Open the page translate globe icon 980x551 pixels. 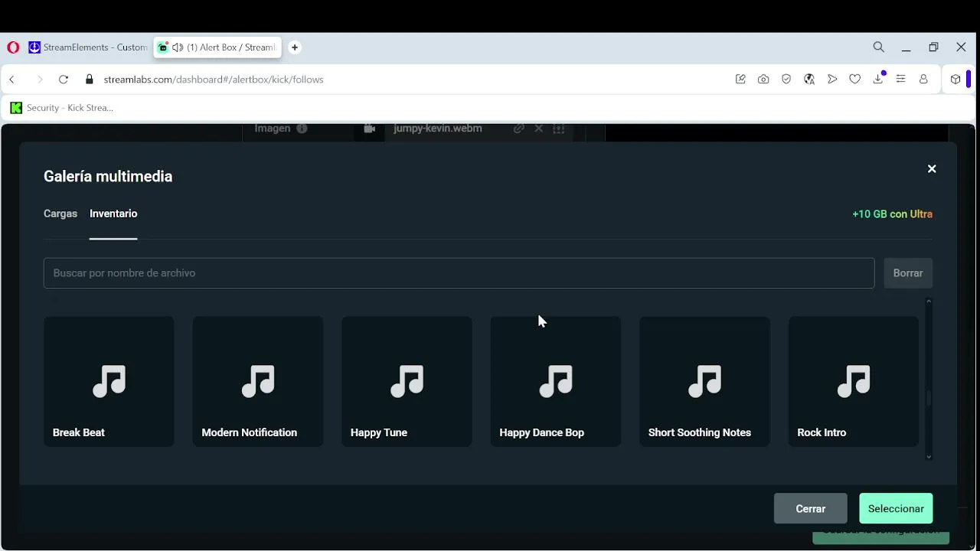pyautogui.click(x=809, y=80)
